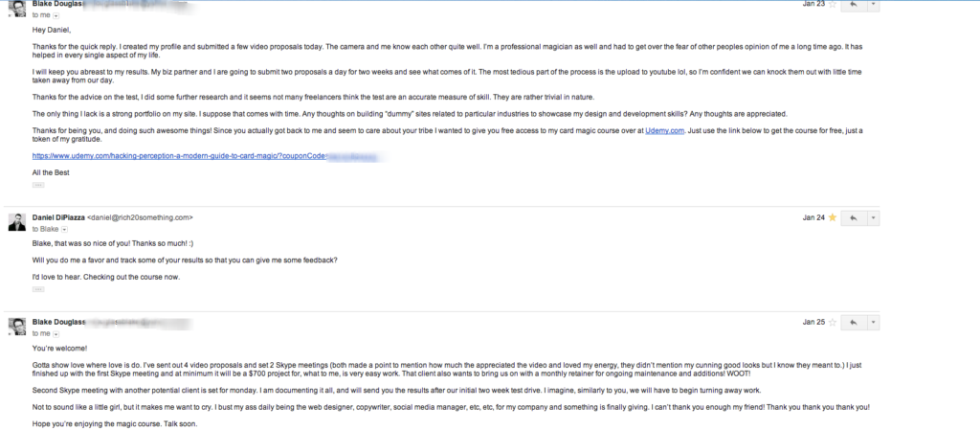The height and width of the screenshot is (430, 980).
Task: Show details arrow beside 'to me' on Jan 23 email
Action: (56, 15)
